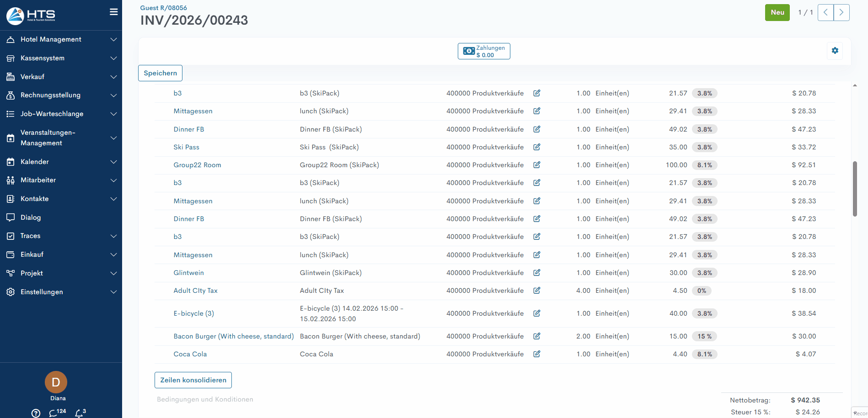Open the Bacon Burger product link
The image size is (868, 418).
pos(233,336)
